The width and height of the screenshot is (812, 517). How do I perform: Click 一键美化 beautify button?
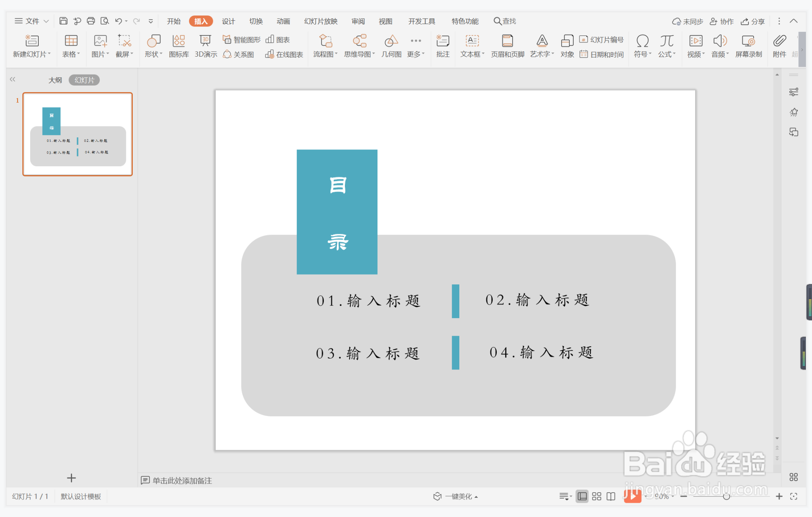(456, 496)
